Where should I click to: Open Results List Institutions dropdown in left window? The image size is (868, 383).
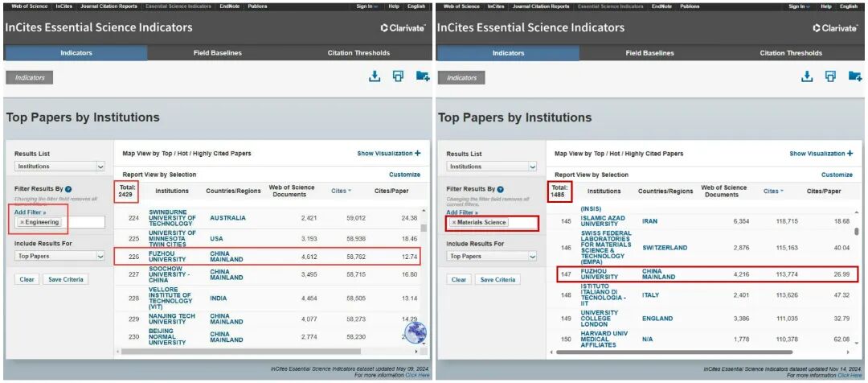coord(59,167)
